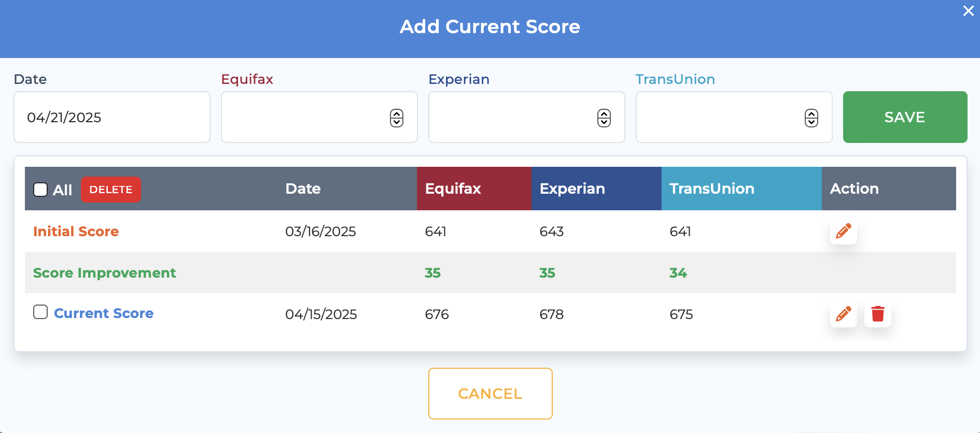This screenshot has height=433, width=980.
Task: Check the All rows checkbox
Action: (40, 190)
